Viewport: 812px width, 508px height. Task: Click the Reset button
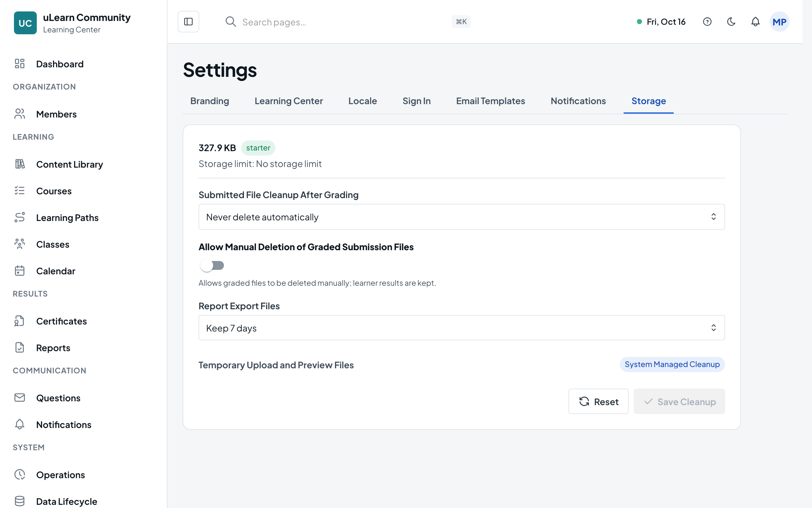[598, 401]
